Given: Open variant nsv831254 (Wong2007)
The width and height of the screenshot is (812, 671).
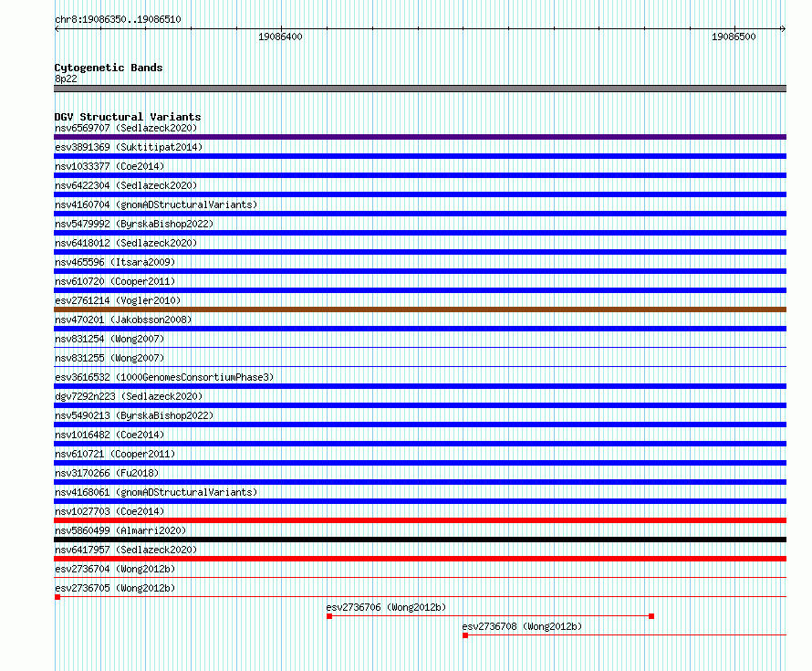Looking at the screenshot, I should tap(109, 339).
